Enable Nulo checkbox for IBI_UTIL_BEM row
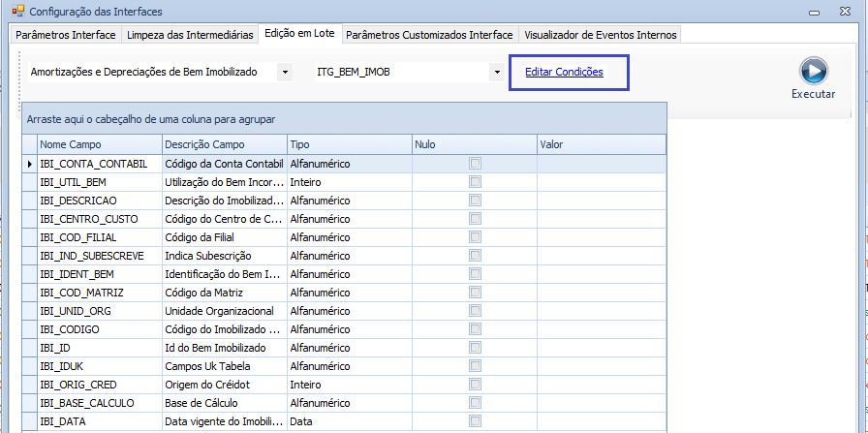This screenshot has width=868, height=433. pos(475,181)
